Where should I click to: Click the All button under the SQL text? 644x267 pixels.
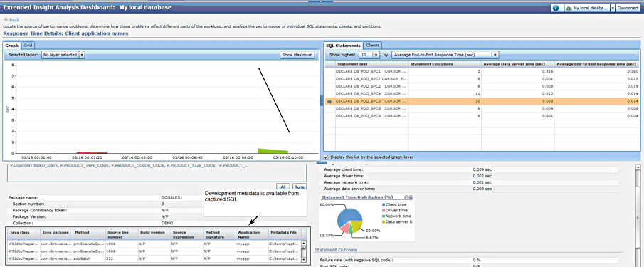click(x=283, y=187)
